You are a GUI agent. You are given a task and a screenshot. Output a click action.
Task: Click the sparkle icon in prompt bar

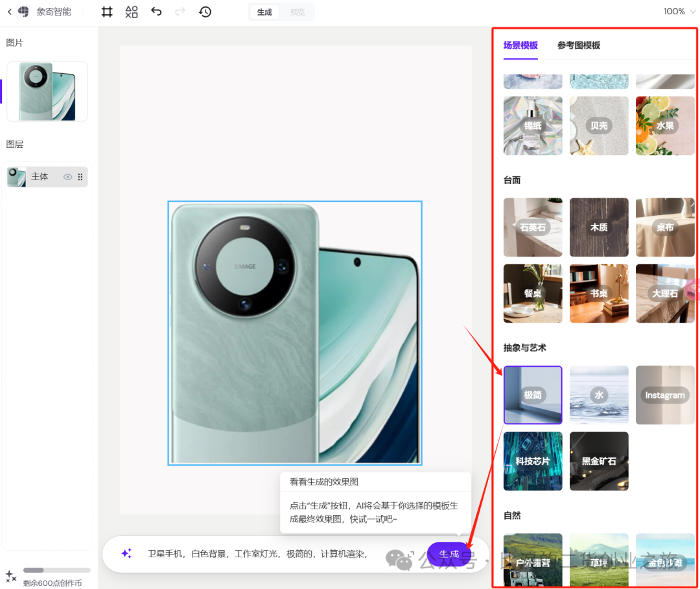point(126,553)
